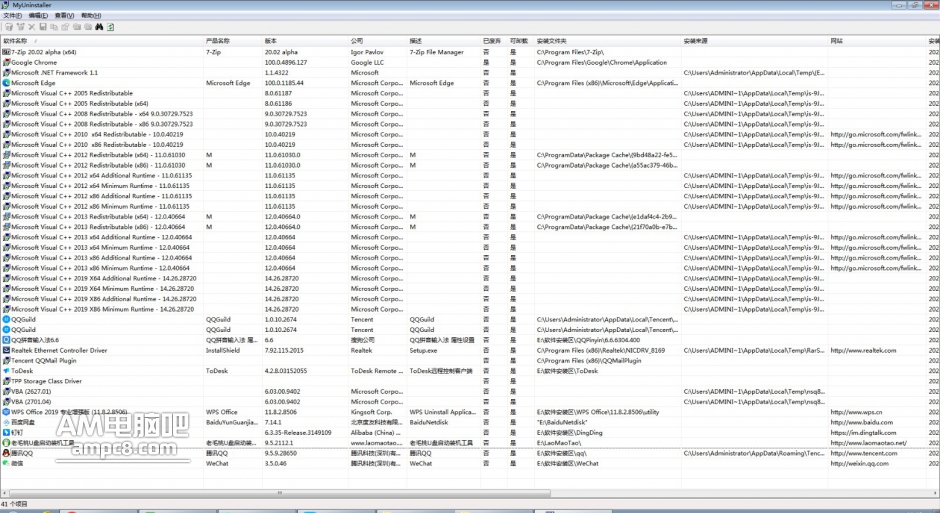Select the 7-Zip 20.02 alpha (x64) row icon
The image size is (940, 513).
click(x=6, y=52)
